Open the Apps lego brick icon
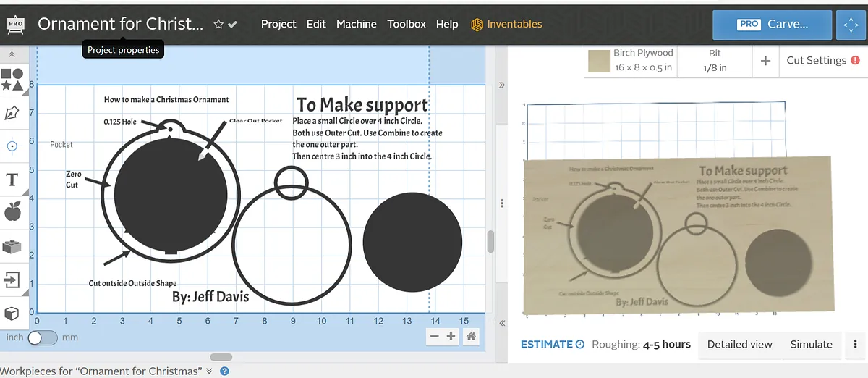 (x=12, y=246)
